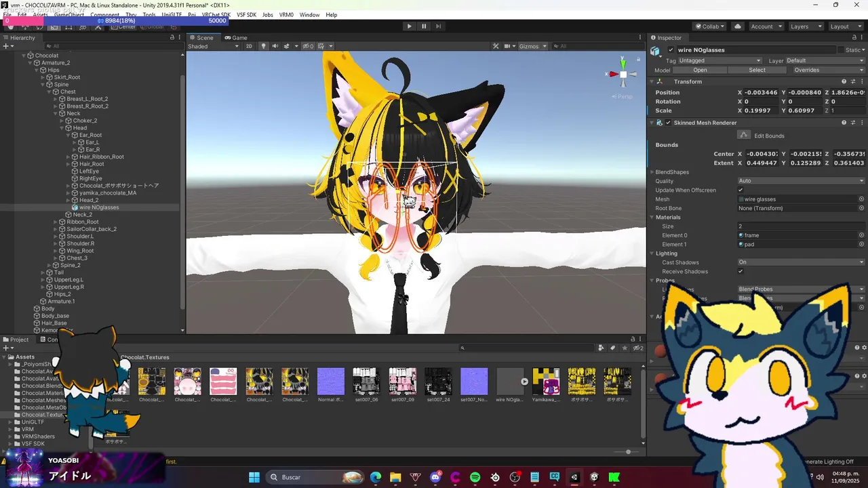This screenshot has width=868, height=488.
Task: Toggle Receive Shadows checkbox
Action: click(x=741, y=272)
